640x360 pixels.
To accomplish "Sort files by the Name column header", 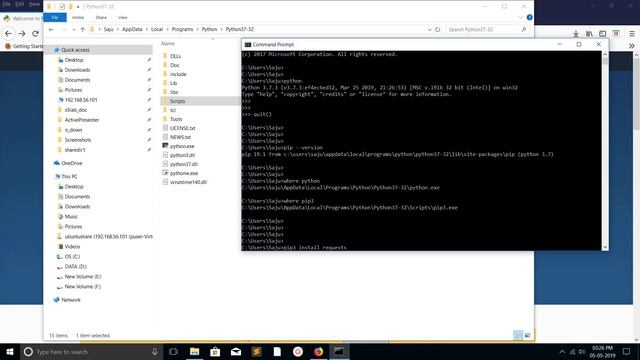I will click(x=168, y=43).
